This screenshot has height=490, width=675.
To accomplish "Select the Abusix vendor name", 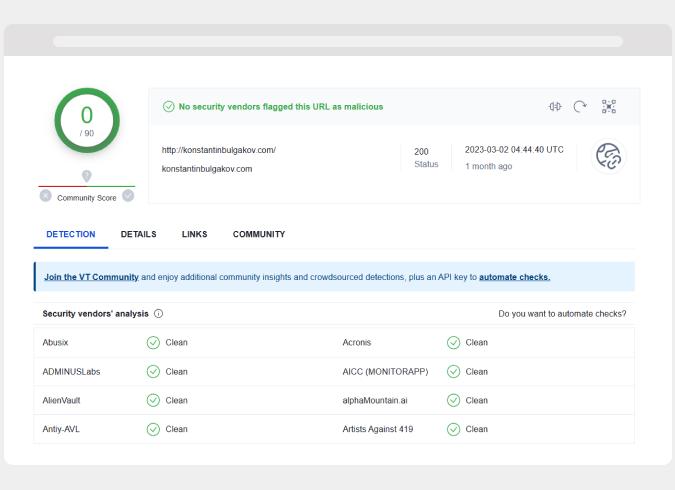I will click(x=55, y=342).
